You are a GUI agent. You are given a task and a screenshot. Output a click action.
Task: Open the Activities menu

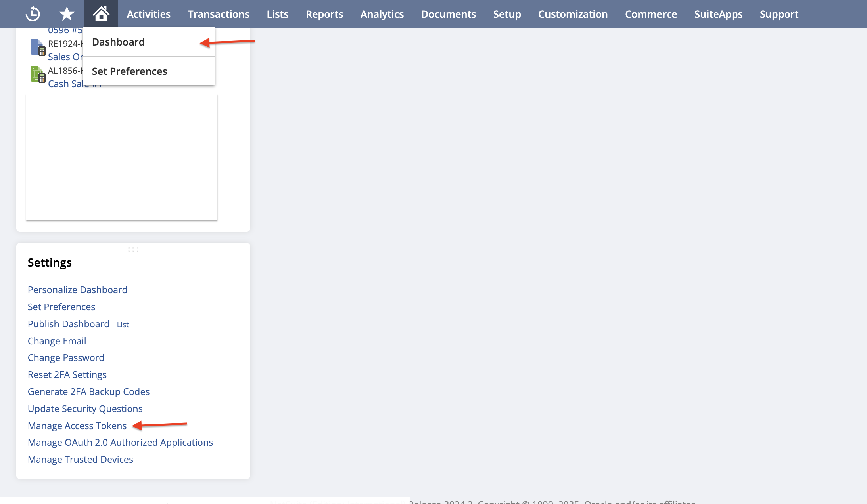(x=148, y=14)
